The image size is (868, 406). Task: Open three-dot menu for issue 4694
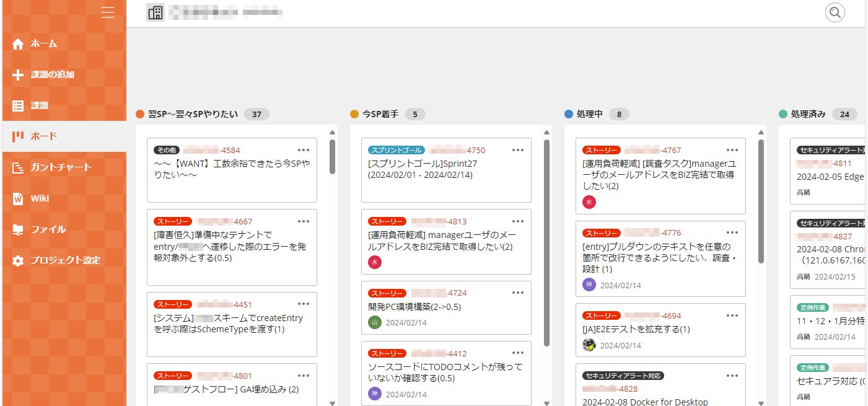coord(732,316)
